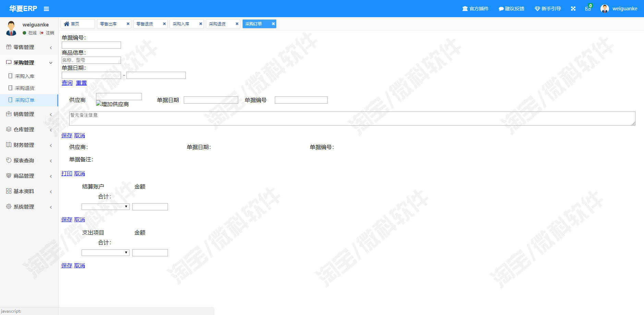The image size is (644, 315).
Task: Click the 销售管理 briefcase icon
Action: click(9, 114)
